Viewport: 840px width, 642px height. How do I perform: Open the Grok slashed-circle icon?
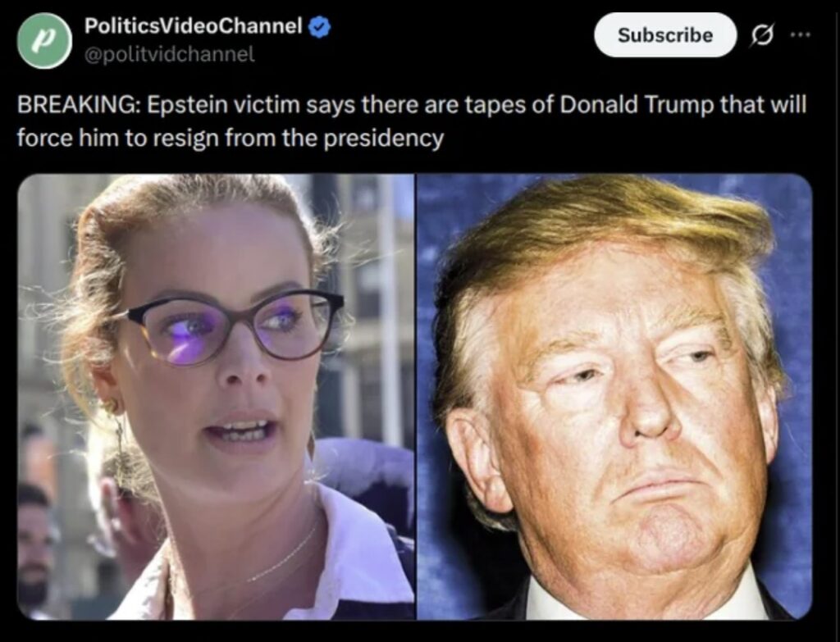click(761, 36)
